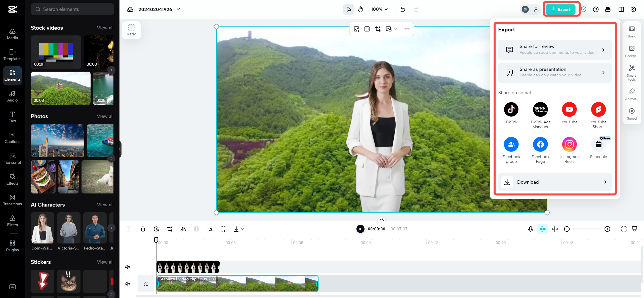Toggle timeline snapping magnet button
The image size is (644, 298).
click(543, 229)
